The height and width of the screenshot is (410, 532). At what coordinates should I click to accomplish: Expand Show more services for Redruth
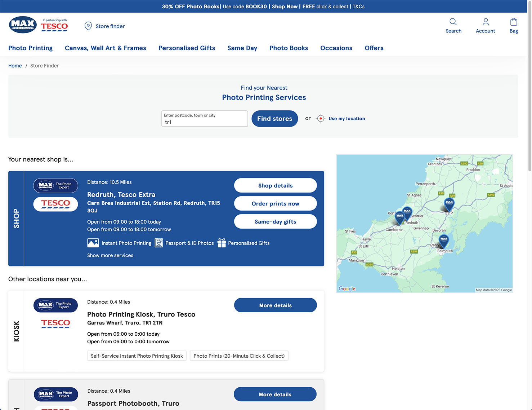110,255
